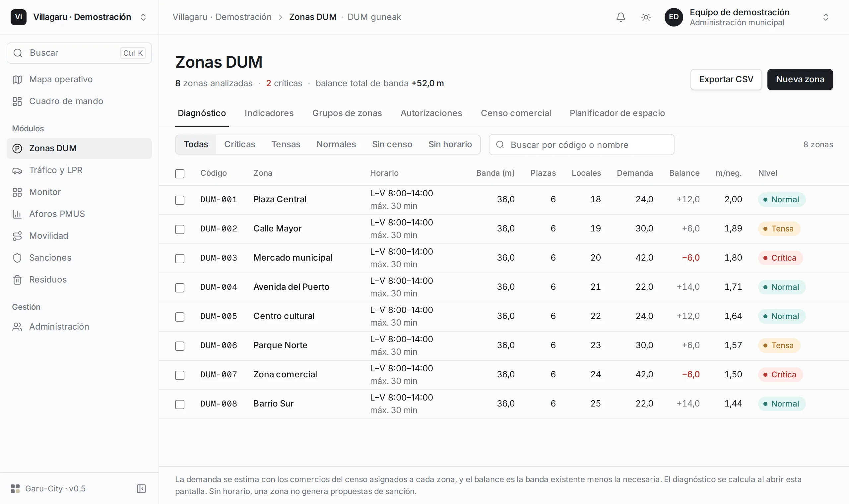Screen dimensions: 849x504
Task: Open the Planificador de espacio tab
Action: pyautogui.click(x=617, y=113)
